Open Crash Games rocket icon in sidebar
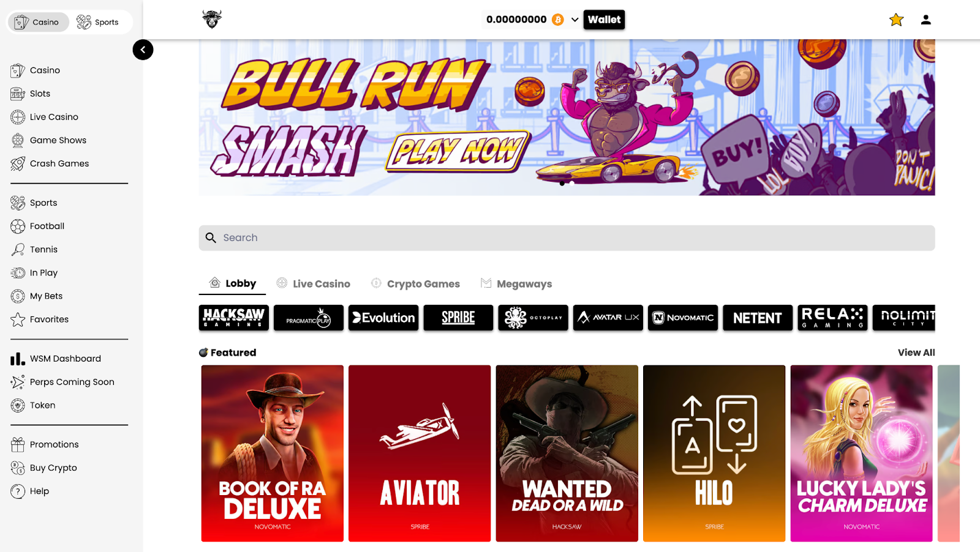The height and width of the screenshot is (552, 980). pos(18,163)
